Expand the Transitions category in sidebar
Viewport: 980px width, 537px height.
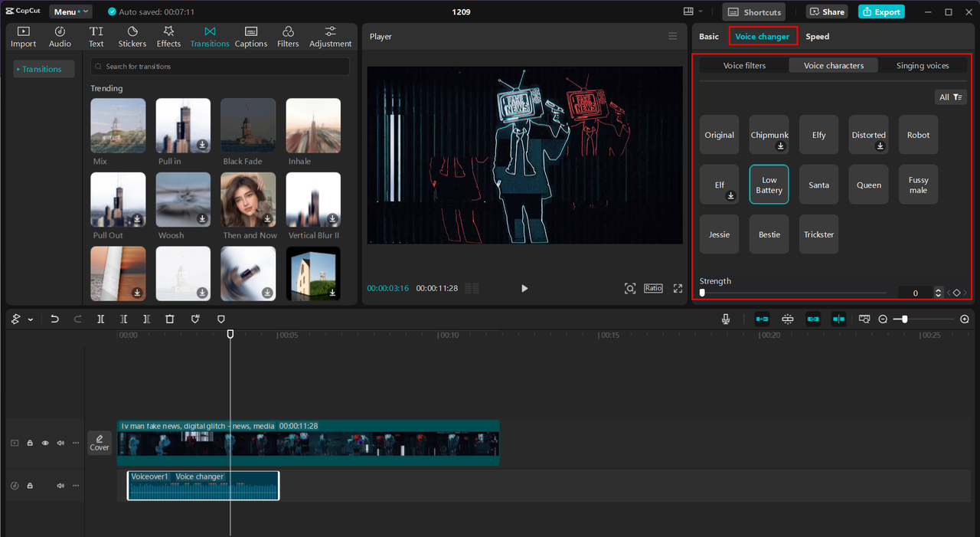tap(42, 69)
